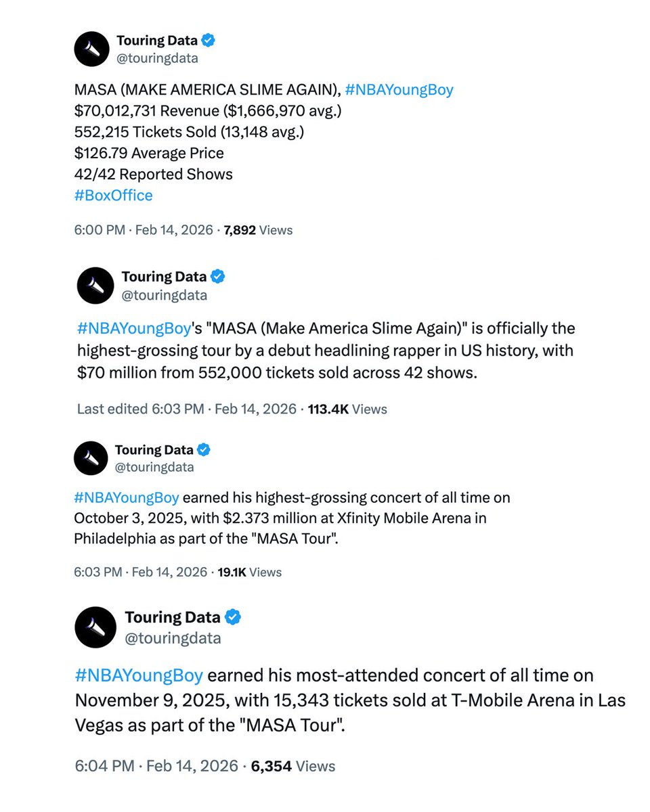Open the profile avatar on the Philadelphia tweet

point(91,457)
